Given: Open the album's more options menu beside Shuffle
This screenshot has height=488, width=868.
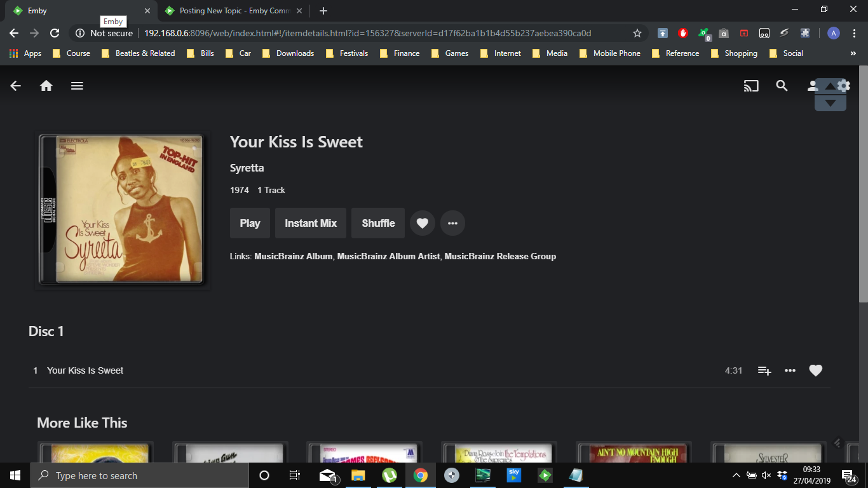Looking at the screenshot, I should [453, 223].
